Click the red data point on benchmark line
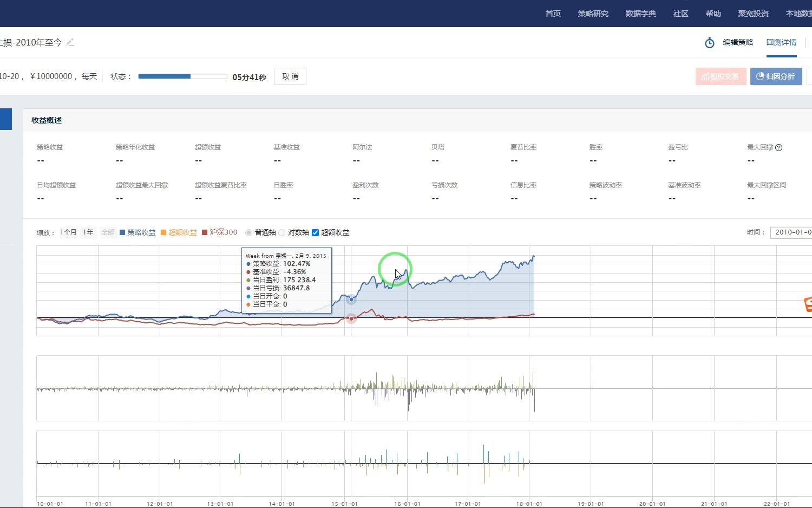The image size is (812, 508). (351, 318)
